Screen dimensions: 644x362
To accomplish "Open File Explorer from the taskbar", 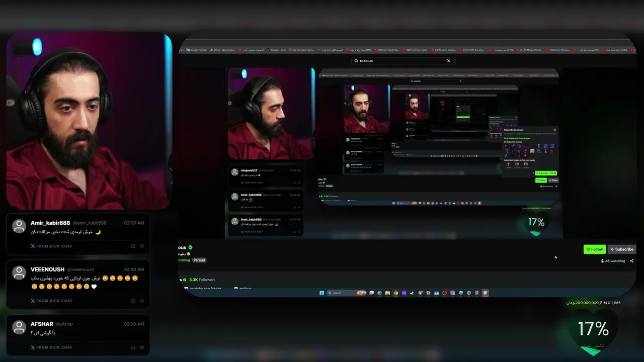I will click(387, 293).
